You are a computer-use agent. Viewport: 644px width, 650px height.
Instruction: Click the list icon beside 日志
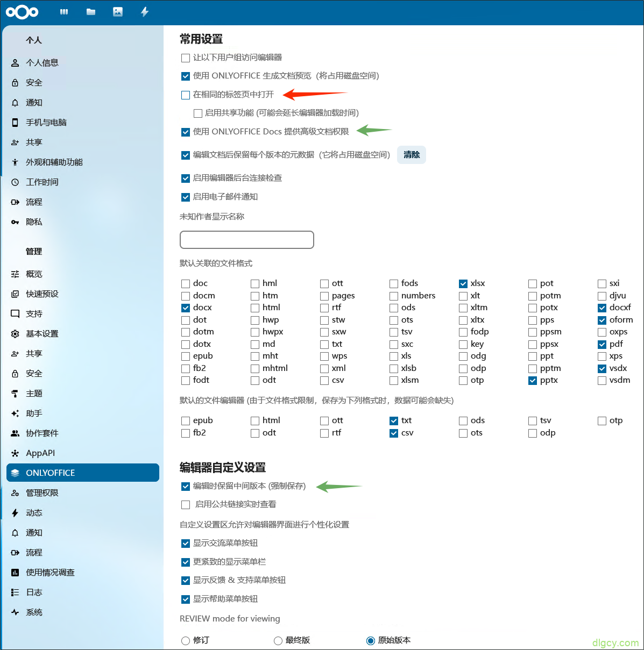click(15, 592)
